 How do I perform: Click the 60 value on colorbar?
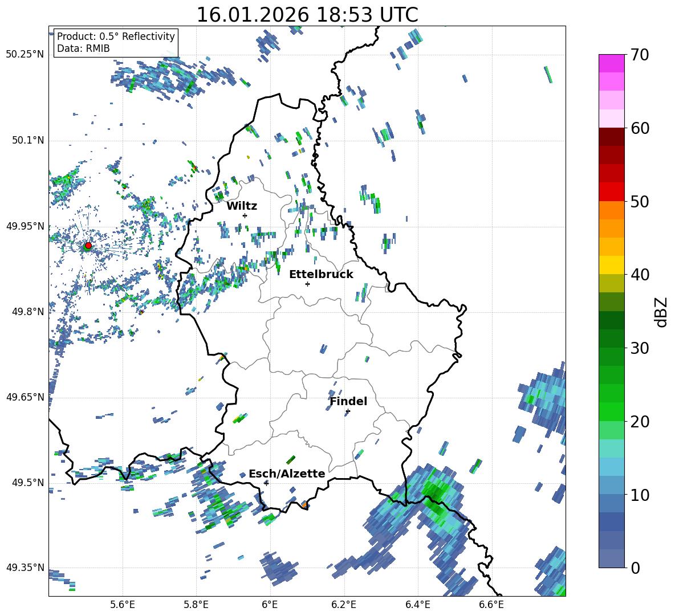pyautogui.click(x=640, y=128)
